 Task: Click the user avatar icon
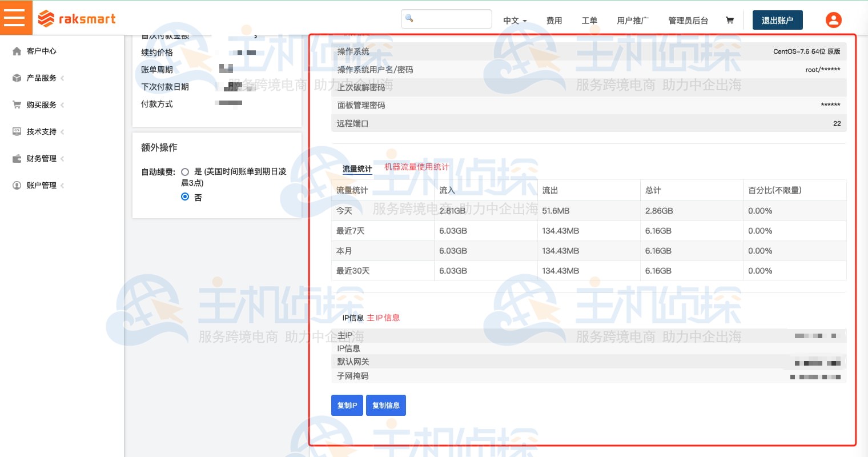[833, 20]
